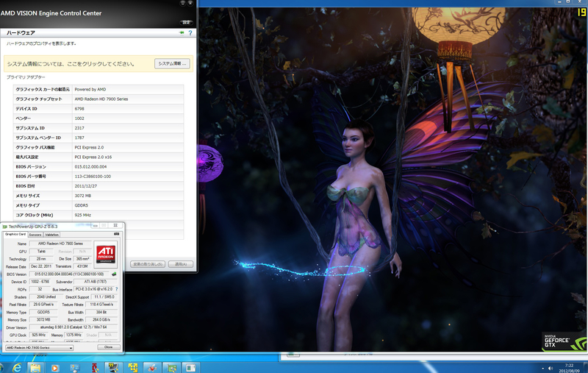Click GPU-Z screenshot camera icon
Screen dimensions: 588x373
[x=117, y=234]
